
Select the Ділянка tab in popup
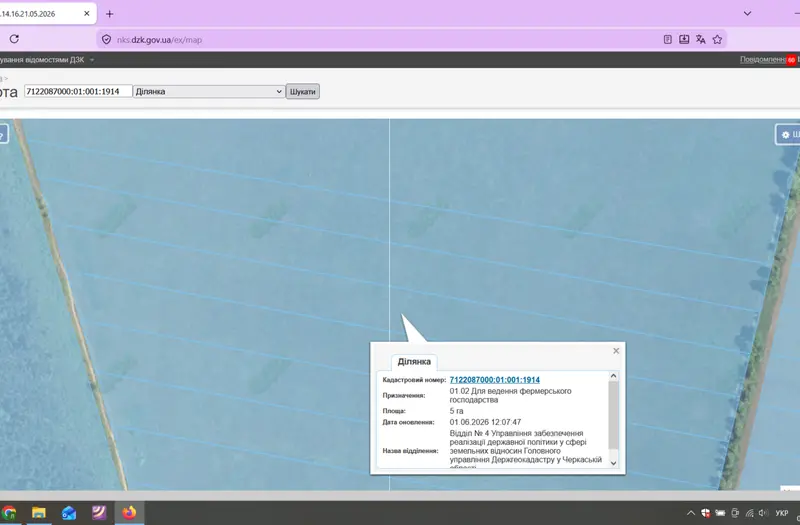coord(414,361)
